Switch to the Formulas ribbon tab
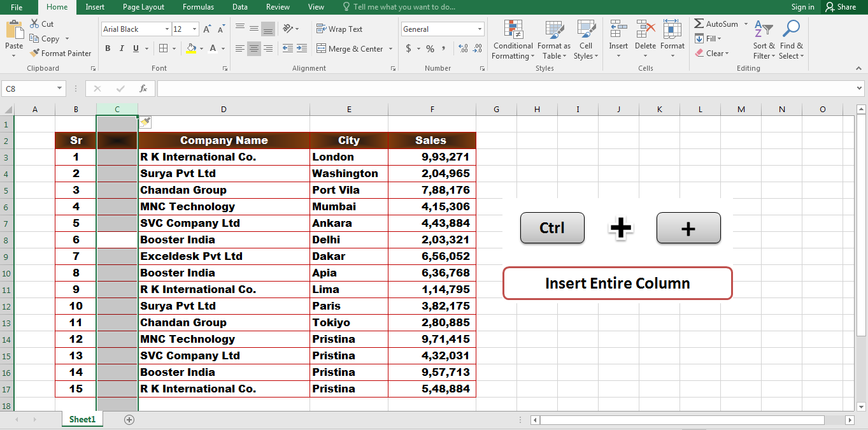Screen dimensions: 868x430 tap(198, 7)
